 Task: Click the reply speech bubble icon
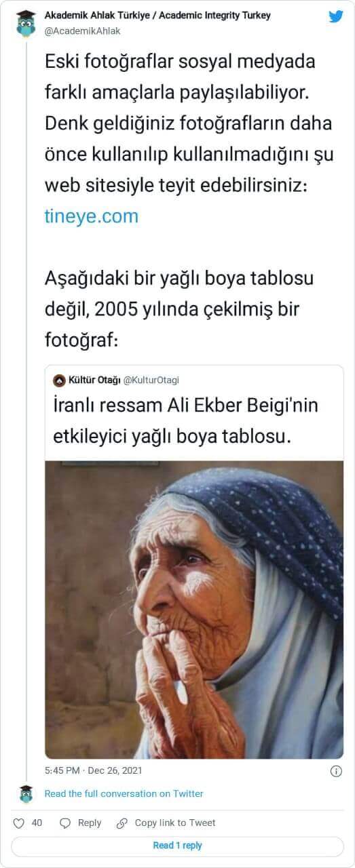click(x=65, y=823)
